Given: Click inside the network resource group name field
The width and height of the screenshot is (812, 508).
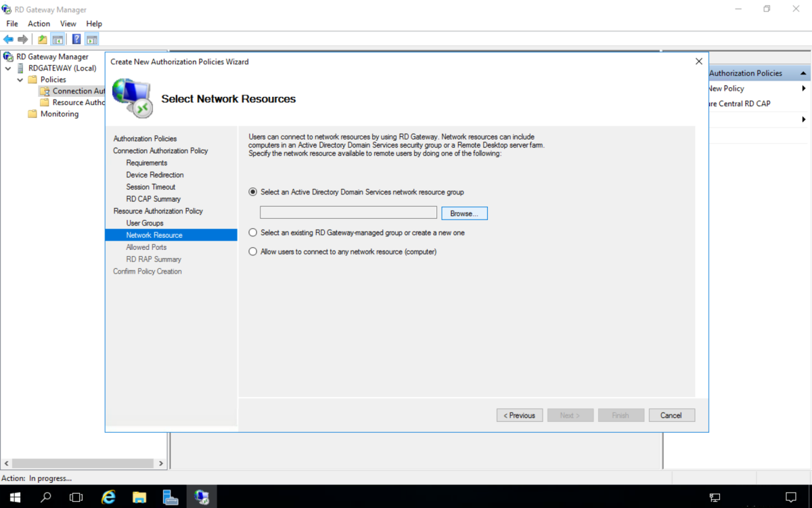Looking at the screenshot, I should [348, 212].
